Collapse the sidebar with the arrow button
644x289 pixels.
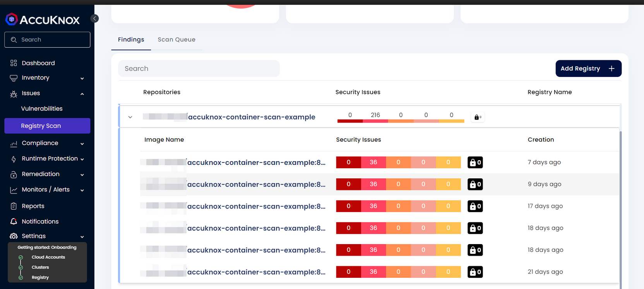(x=94, y=19)
